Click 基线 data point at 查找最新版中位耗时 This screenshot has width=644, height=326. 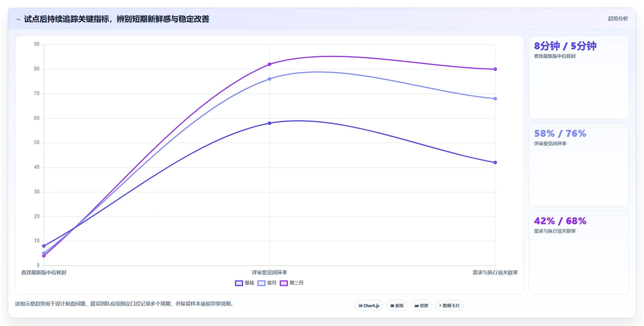coord(44,246)
